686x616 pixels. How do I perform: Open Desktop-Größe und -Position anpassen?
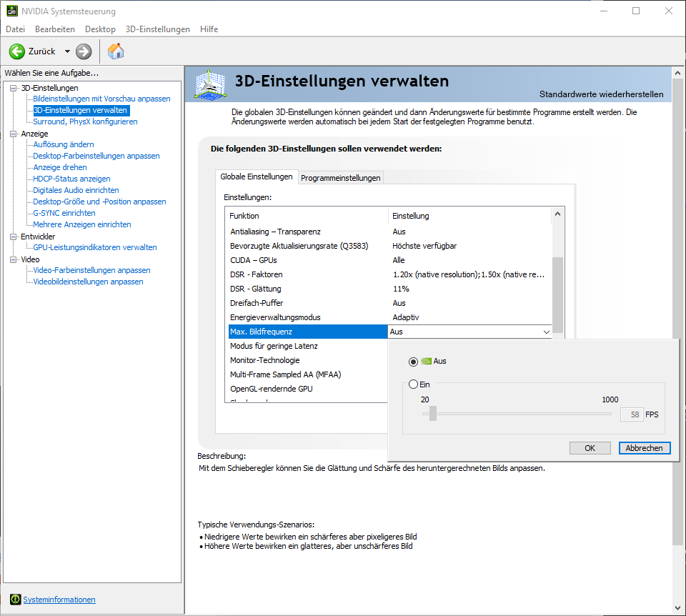(x=100, y=202)
